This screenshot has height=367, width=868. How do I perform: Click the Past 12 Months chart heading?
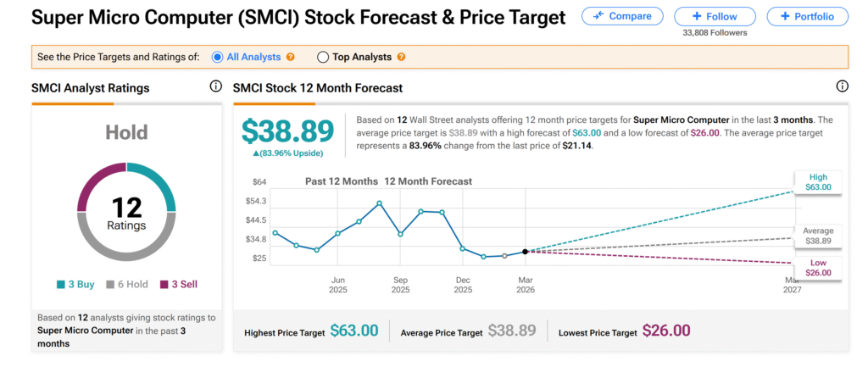[x=342, y=181]
